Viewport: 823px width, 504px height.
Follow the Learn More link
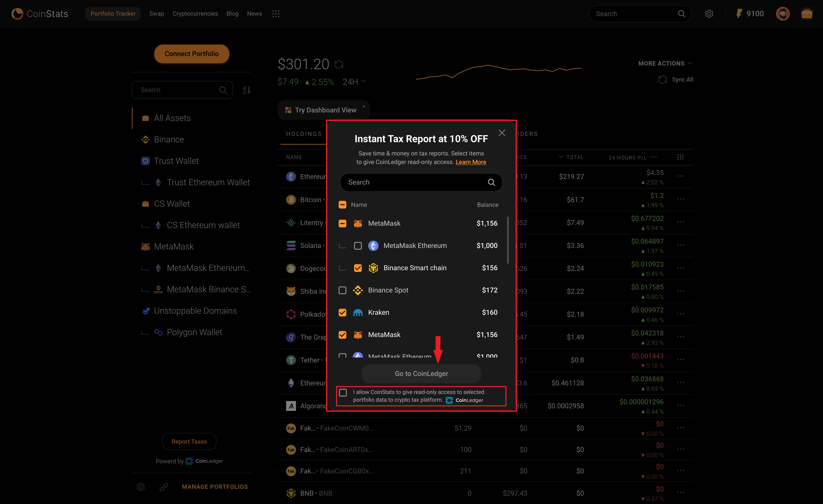471,162
